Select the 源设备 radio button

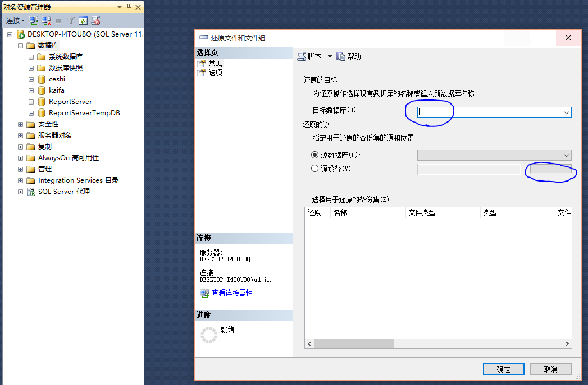[x=314, y=169]
